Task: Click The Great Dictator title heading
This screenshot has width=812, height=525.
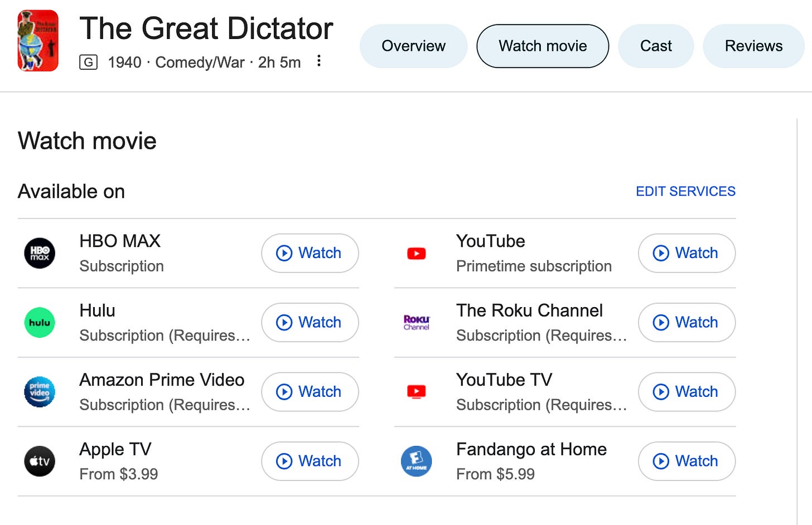Action: [x=206, y=28]
